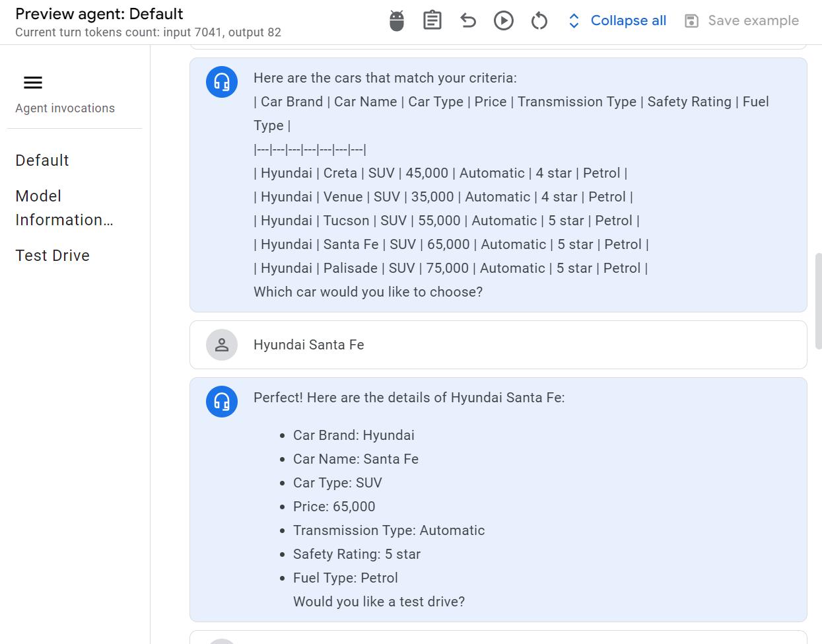Click 'Car Type: SUV' bullet
The width and height of the screenshot is (822, 644).
337,483
